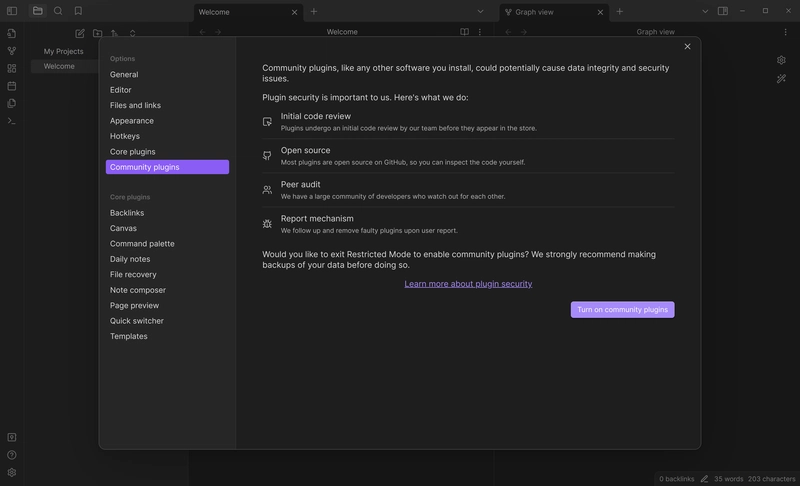The height and width of the screenshot is (486, 800).
Task: Close the settings dialog
Action: pyautogui.click(x=687, y=46)
